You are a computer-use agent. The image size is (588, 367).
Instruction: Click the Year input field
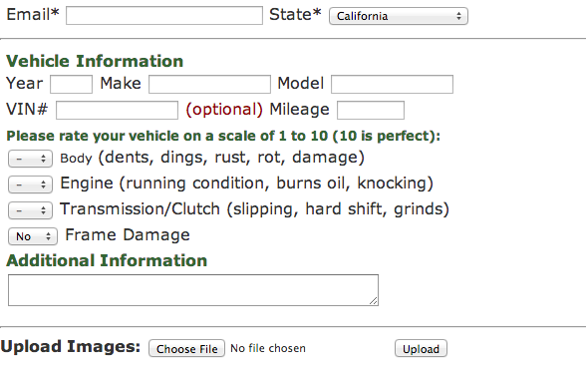click(x=71, y=84)
